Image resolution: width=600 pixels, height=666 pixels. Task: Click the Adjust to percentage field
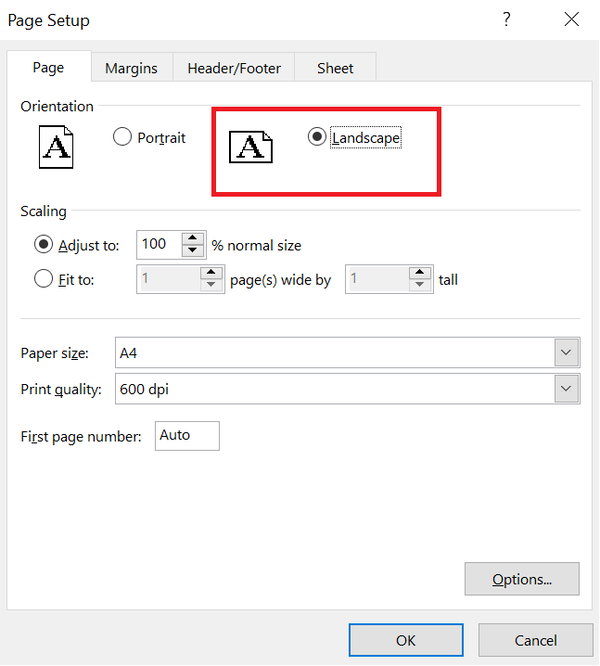(159, 245)
